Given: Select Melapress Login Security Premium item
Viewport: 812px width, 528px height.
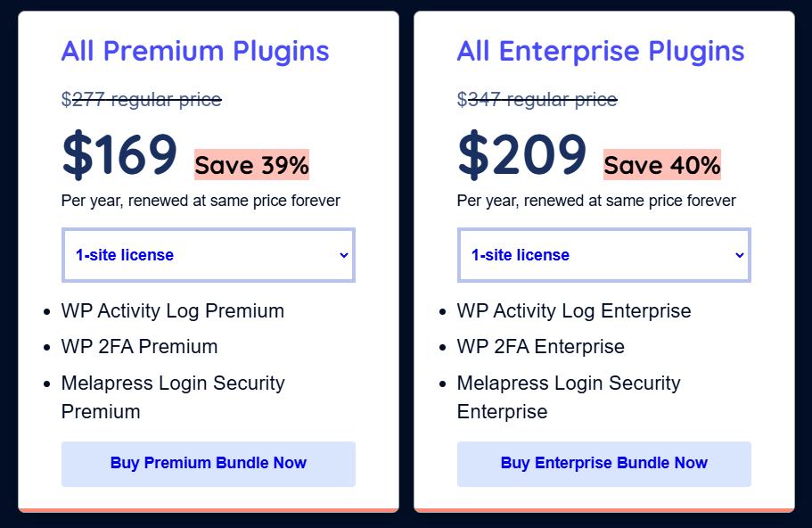Looking at the screenshot, I should coord(172,397).
